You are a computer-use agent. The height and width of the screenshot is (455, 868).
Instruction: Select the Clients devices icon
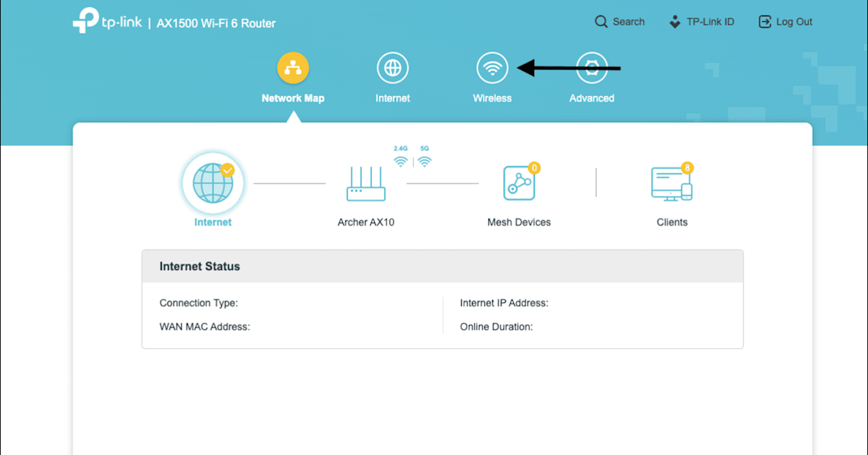(x=671, y=184)
